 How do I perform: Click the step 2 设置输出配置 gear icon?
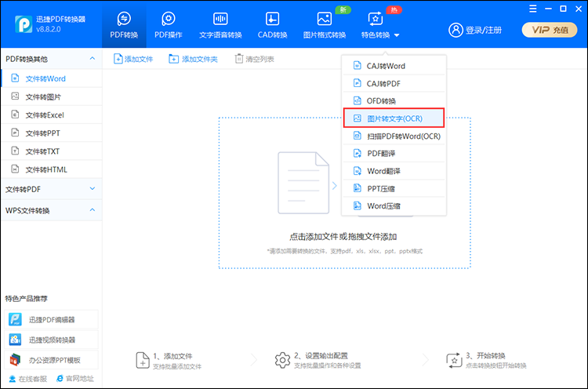[x=282, y=360]
